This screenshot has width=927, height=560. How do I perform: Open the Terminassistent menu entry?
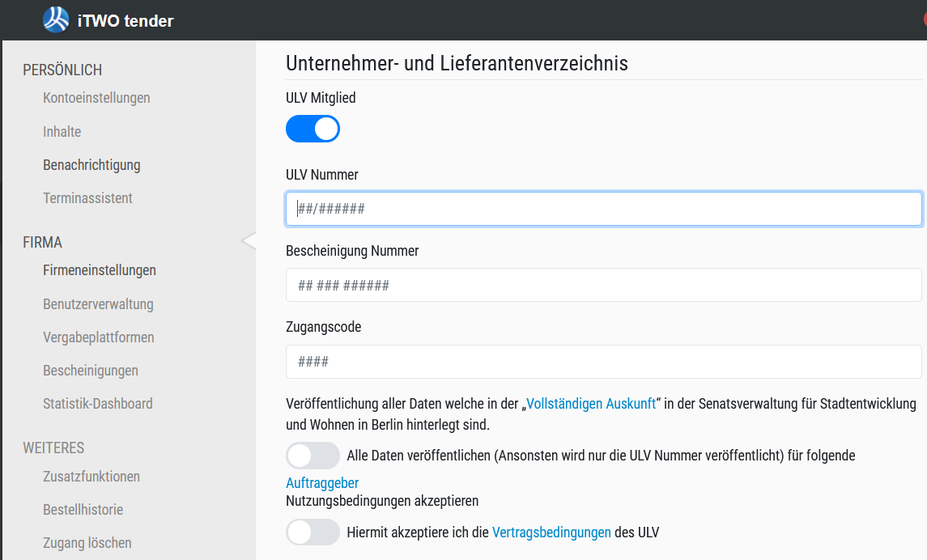pos(87,198)
